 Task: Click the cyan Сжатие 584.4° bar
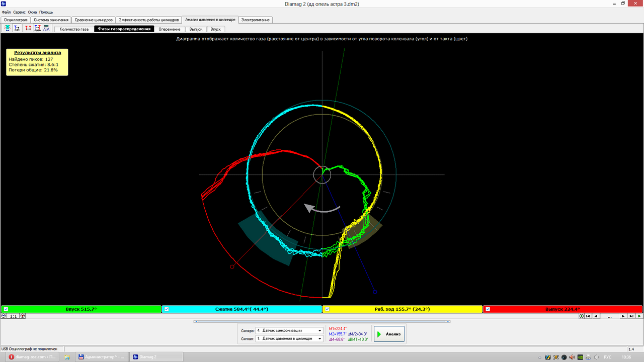point(242,309)
